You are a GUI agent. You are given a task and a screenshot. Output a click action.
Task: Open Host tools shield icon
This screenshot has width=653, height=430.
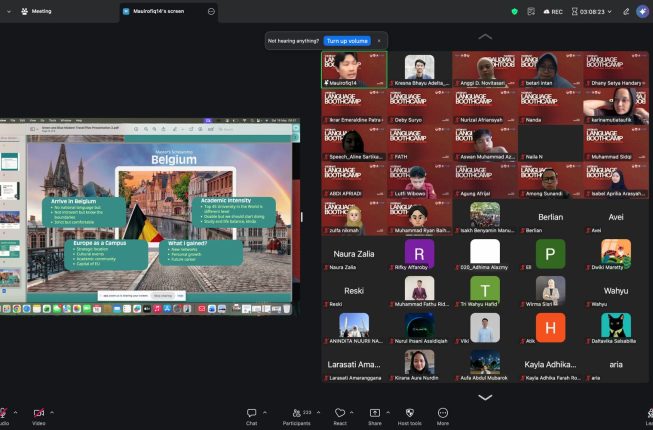click(x=409, y=416)
